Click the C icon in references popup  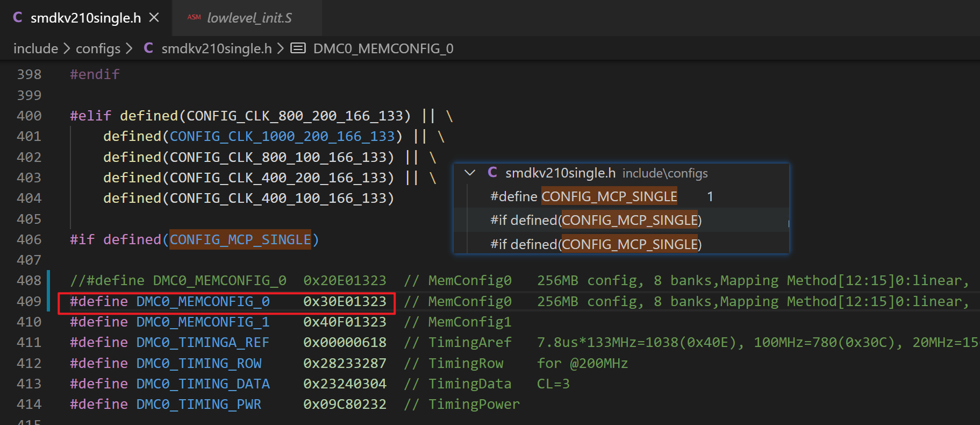pyautogui.click(x=492, y=173)
